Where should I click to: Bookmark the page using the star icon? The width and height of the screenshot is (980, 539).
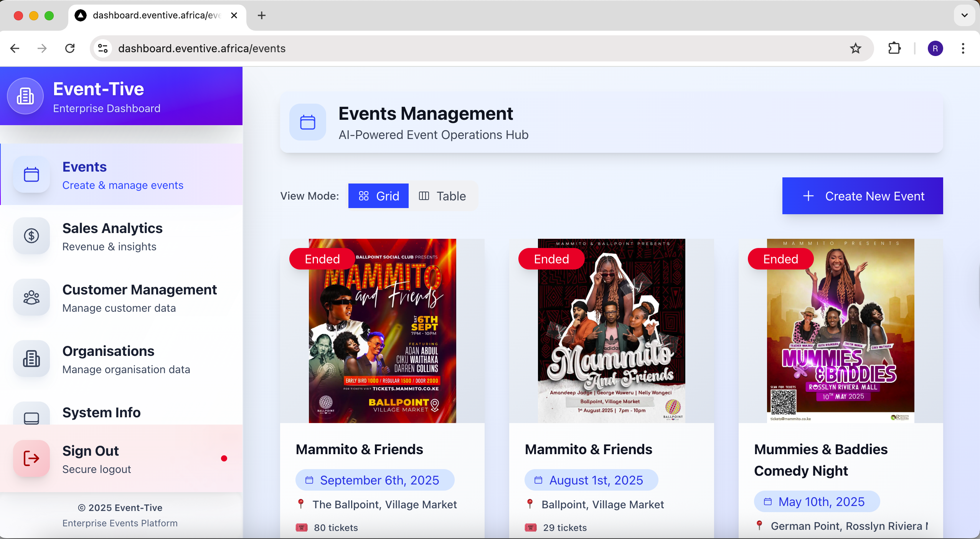pyautogui.click(x=855, y=48)
